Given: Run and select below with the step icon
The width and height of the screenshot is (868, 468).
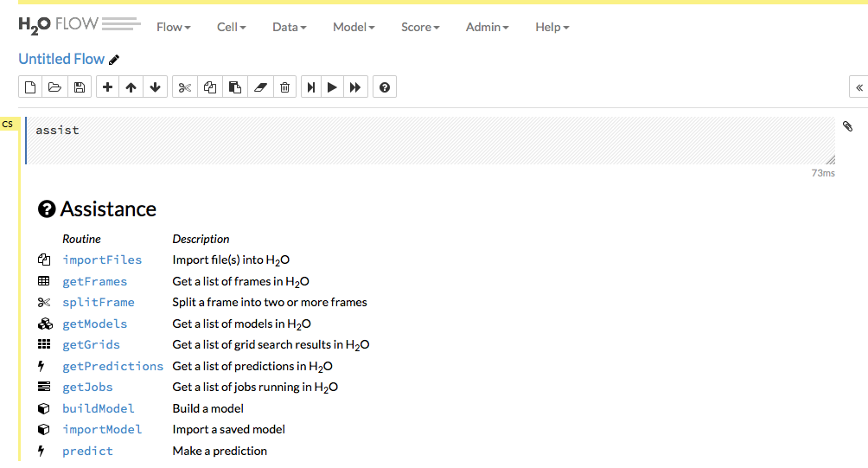Looking at the screenshot, I should click(311, 87).
